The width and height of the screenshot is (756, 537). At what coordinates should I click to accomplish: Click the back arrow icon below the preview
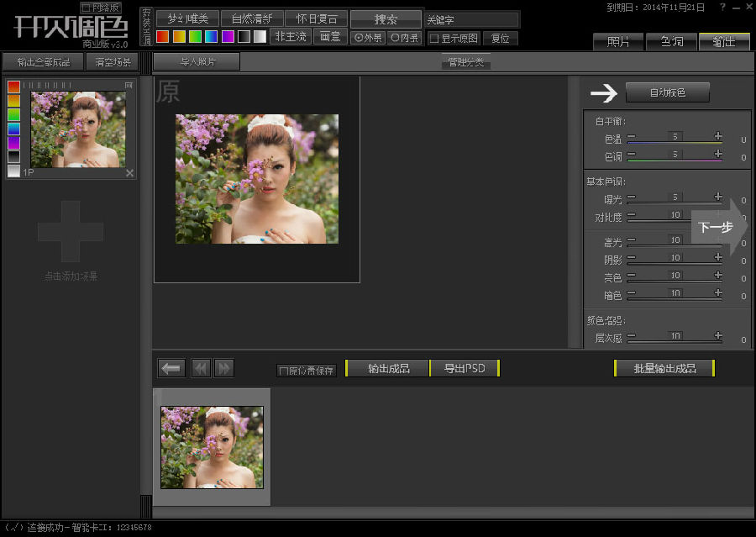171,368
